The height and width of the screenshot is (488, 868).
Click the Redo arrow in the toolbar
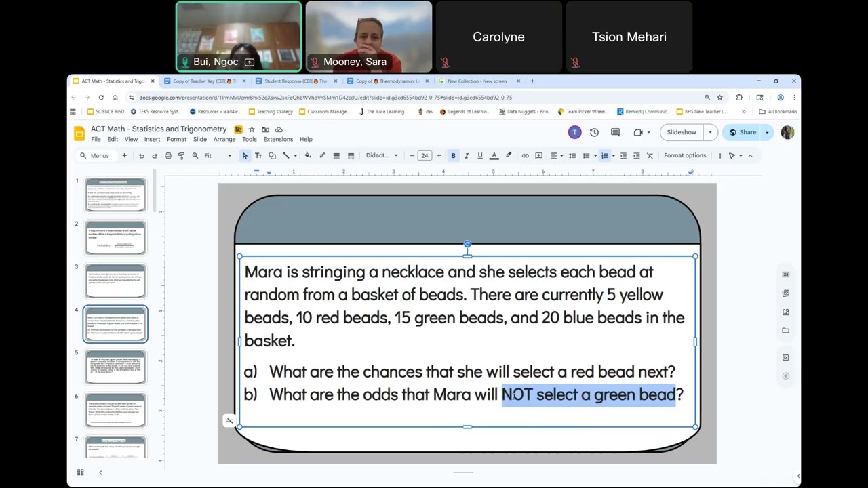pyautogui.click(x=155, y=156)
